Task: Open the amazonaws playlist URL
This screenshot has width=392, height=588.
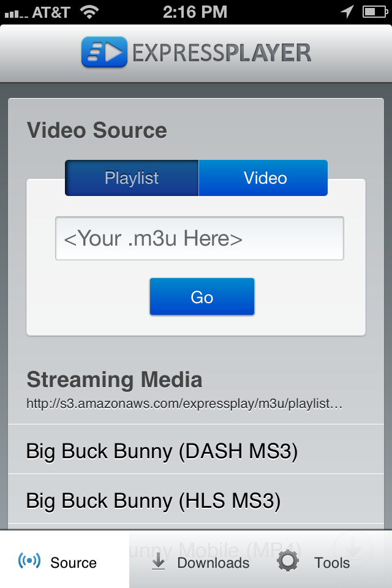Action: click(184, 404)
